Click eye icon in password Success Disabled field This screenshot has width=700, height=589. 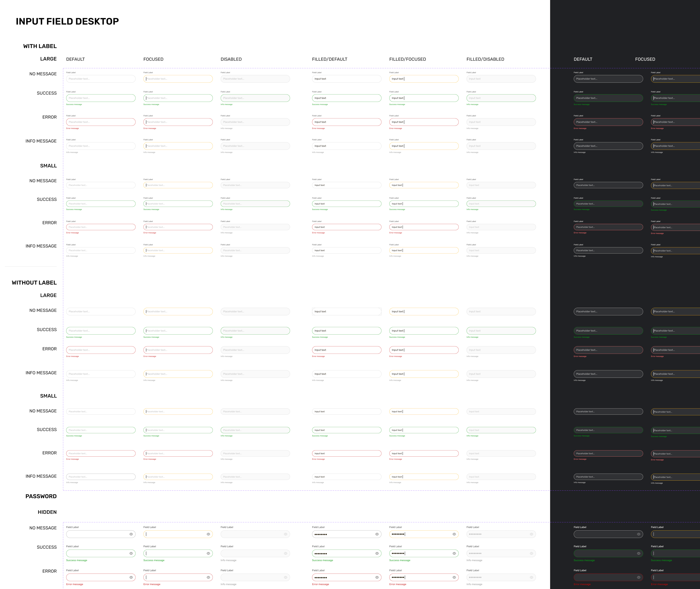pyautogui.click(x=286, y=553)
